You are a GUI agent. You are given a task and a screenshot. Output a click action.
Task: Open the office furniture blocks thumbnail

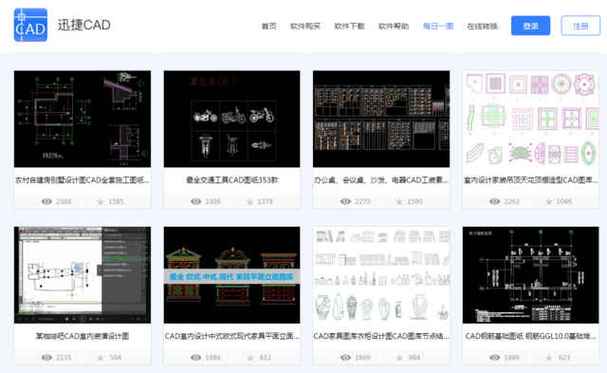381,119
